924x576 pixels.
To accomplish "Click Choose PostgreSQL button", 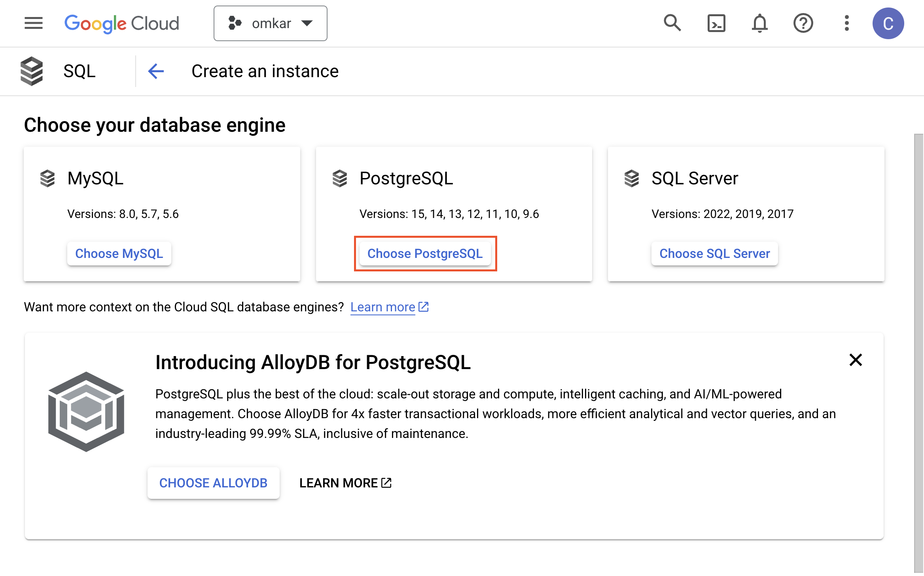I will [x=425, y=254].
